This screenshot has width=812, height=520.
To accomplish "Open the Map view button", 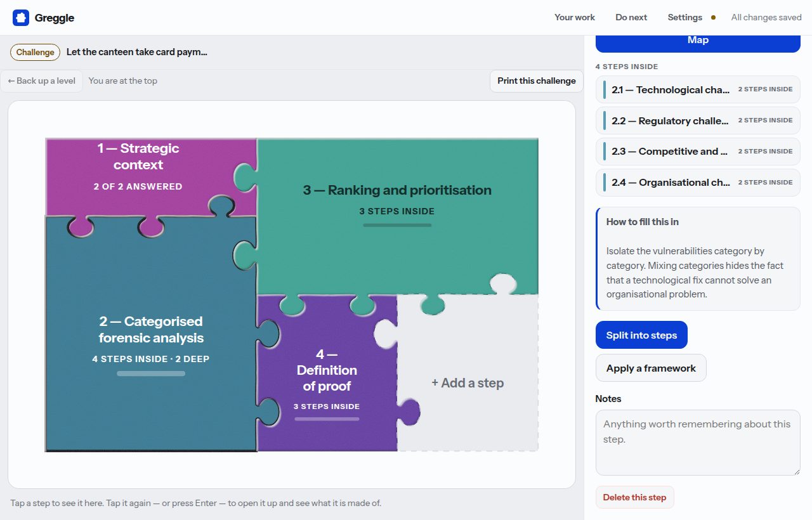I will 698,42.
